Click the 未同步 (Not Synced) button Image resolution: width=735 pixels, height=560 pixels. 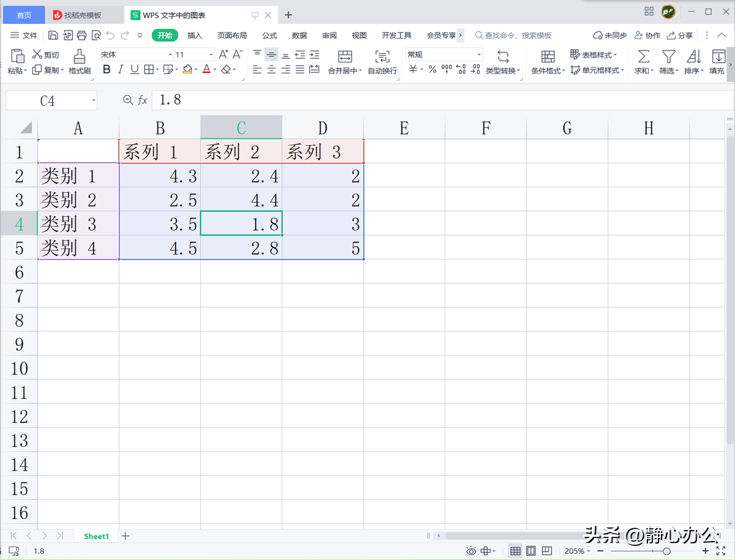pyautogui.click(x=610, y=35)
